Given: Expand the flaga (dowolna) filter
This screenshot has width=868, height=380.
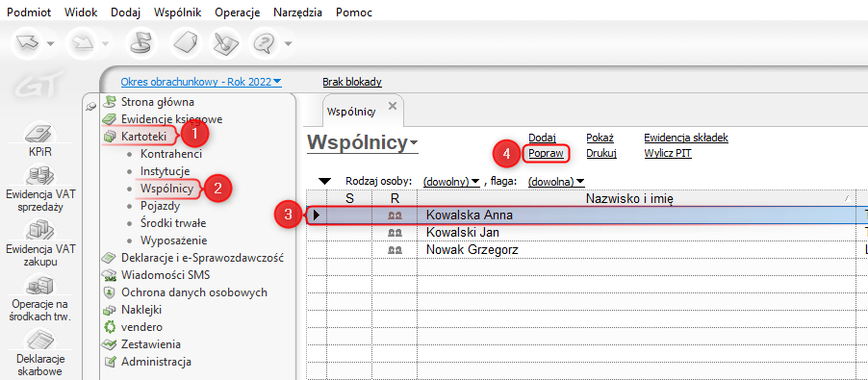Looking at the screenshot, I should 556,181.
